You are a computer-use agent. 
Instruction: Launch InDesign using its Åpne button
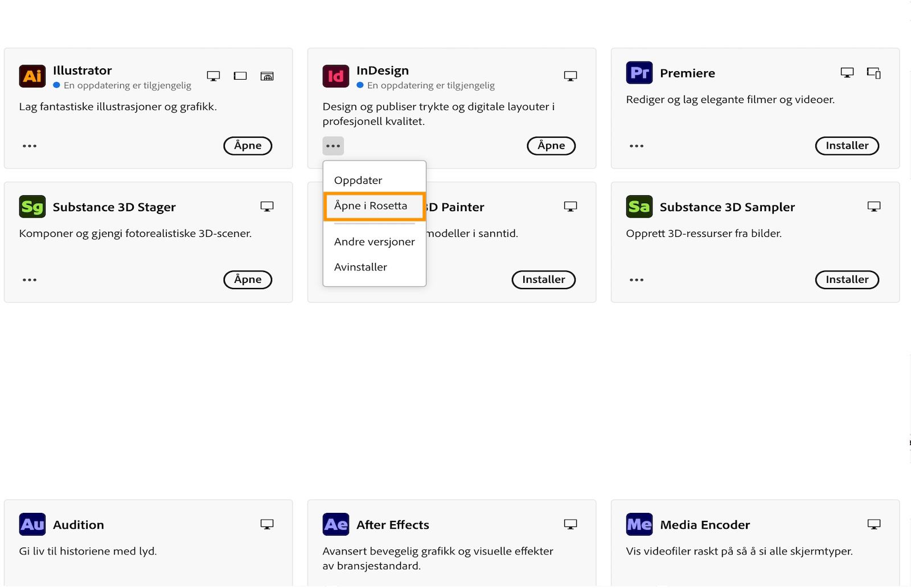[x=551, y=146]
